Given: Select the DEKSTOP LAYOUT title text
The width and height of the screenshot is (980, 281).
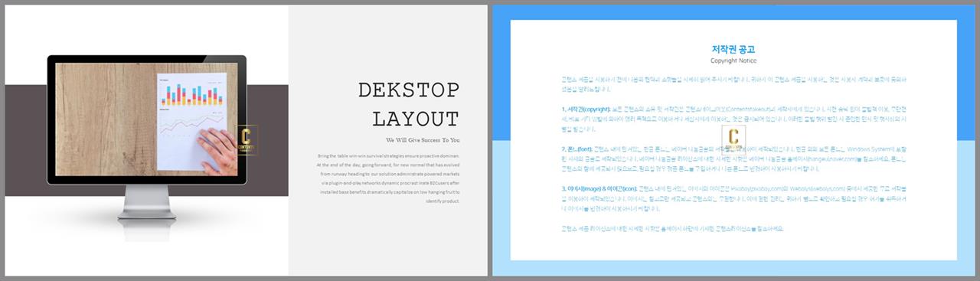Looking at the screenshot, I should [409, 105].
